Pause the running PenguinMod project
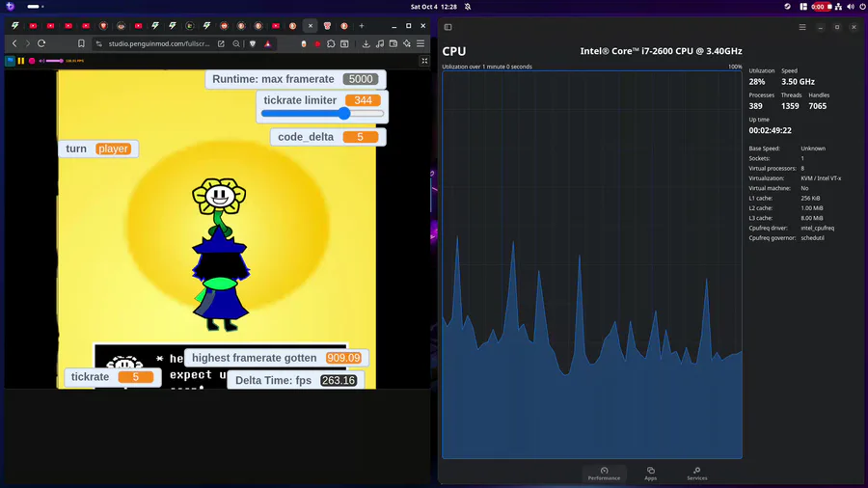 click(21, 61)
